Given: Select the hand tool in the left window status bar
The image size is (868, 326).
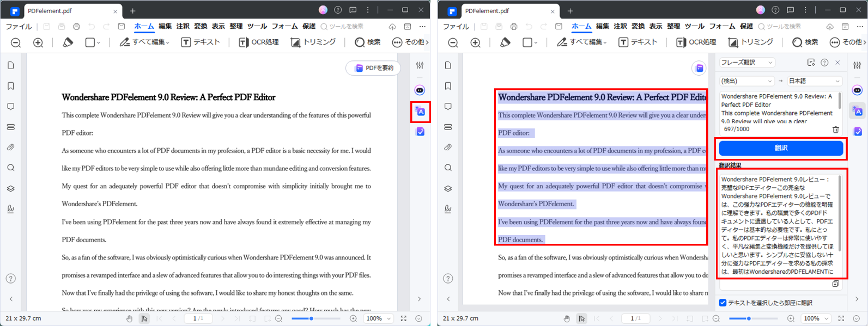Looking at the screenshot, I should point(129,318).
